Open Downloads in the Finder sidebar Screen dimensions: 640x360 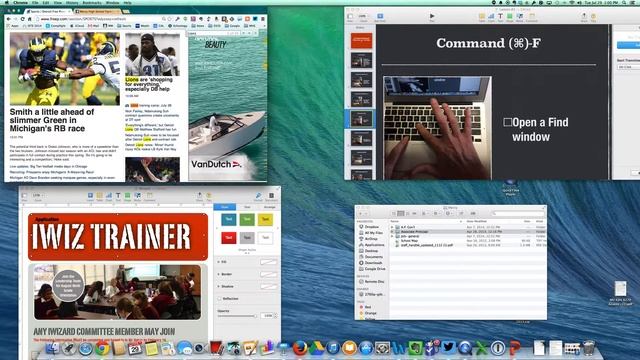(x=371, y=263)
